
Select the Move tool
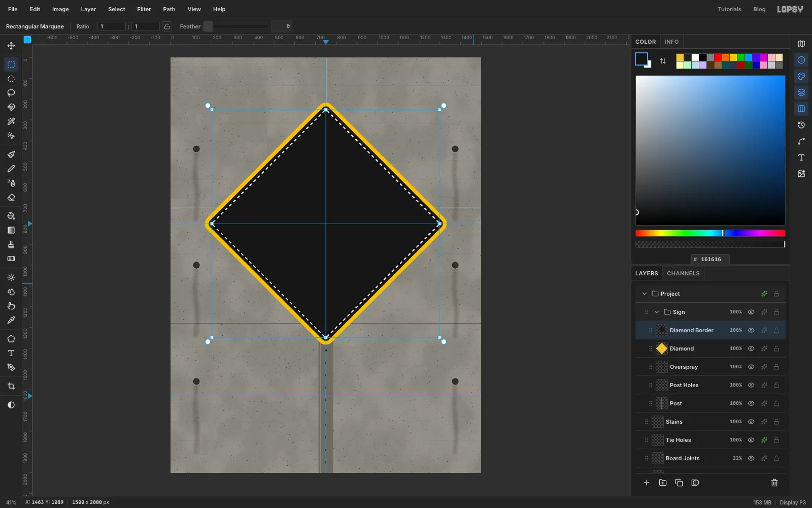[11, 46]
